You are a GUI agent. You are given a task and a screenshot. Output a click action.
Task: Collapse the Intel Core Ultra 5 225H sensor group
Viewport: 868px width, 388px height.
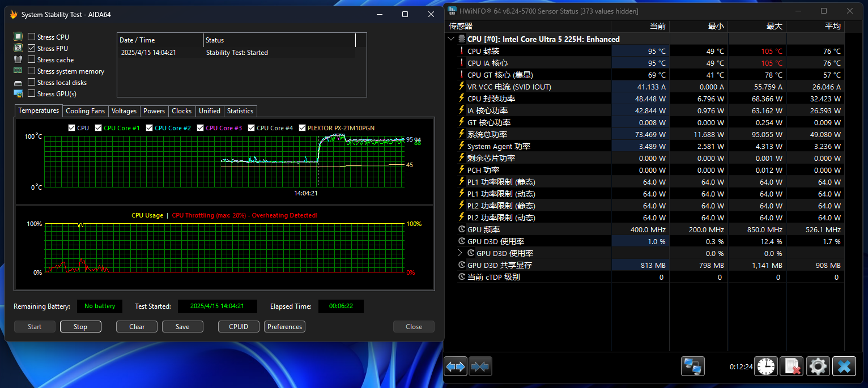tap(451, 39)
